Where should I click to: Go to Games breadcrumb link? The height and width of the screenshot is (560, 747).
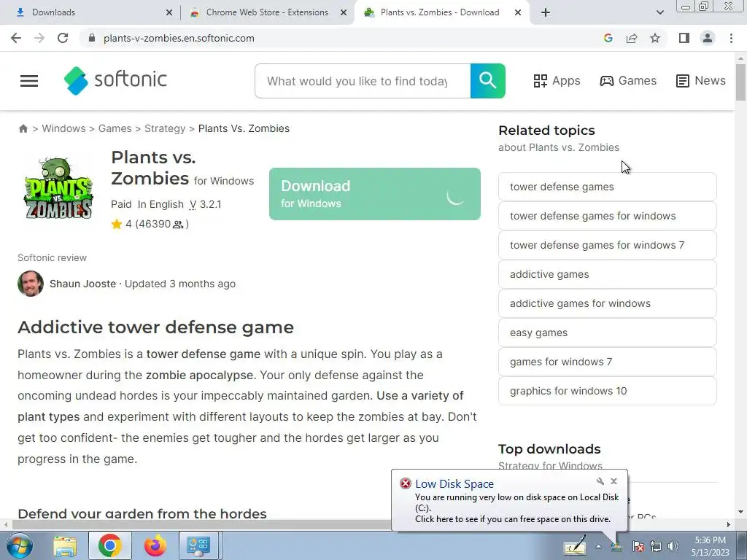click(115, 128)
